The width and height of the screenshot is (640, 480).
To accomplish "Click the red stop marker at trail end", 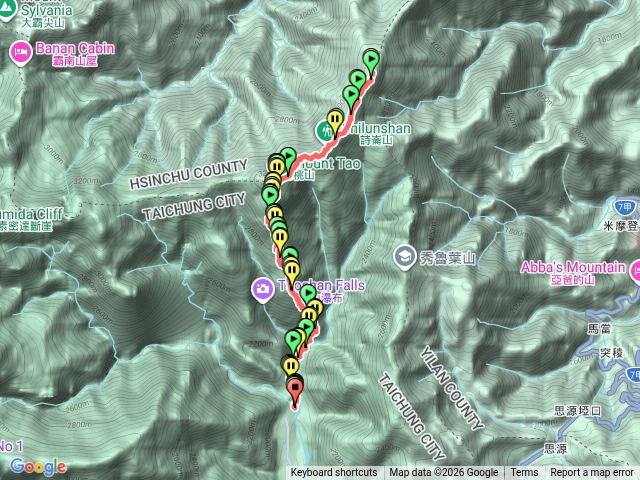I will 295,390.
